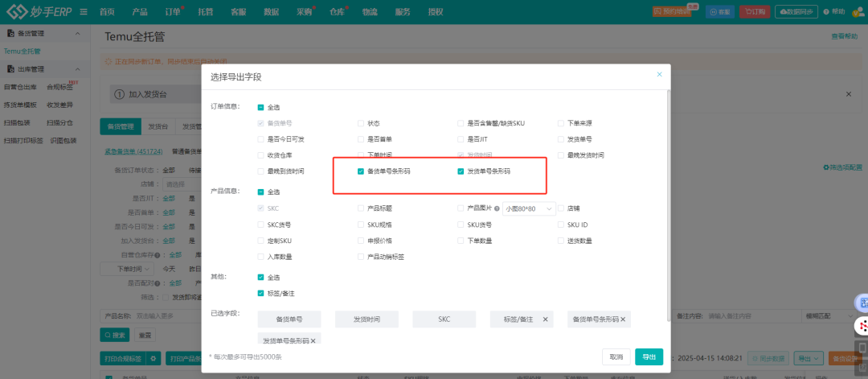Screen dimensions: 868x379
Task: Open 合规标签 in the sidebar
Action: 59,87
